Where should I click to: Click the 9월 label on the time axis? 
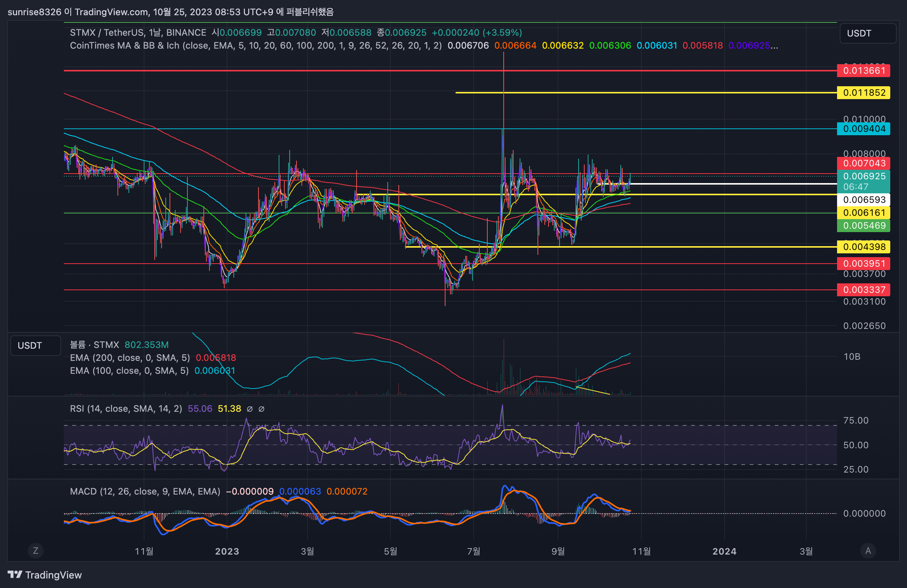(x=558, y=551)
